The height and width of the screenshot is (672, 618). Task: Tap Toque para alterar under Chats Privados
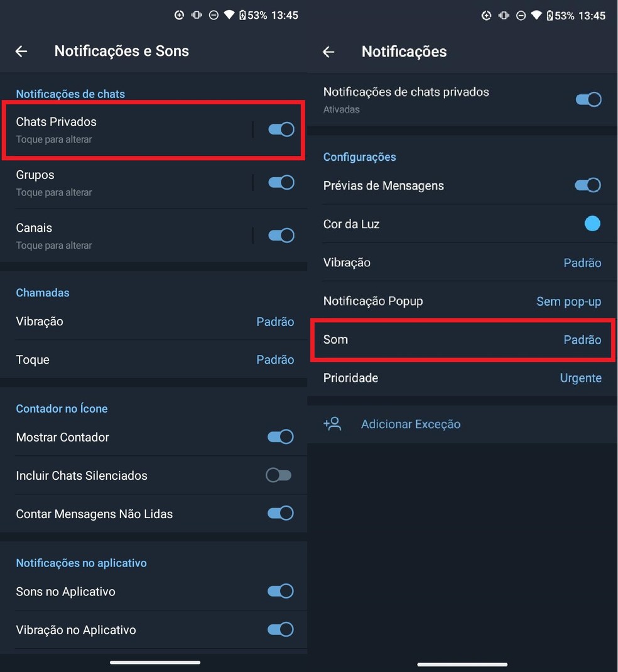(x=54, y=139)
